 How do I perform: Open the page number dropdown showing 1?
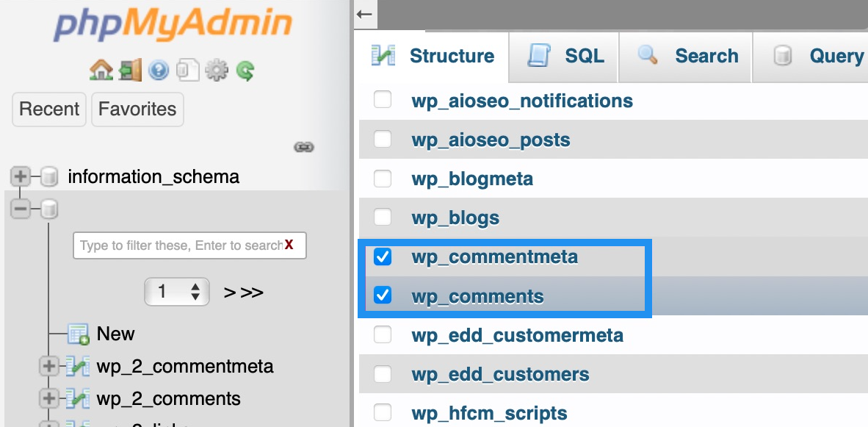tap(176, 292)
